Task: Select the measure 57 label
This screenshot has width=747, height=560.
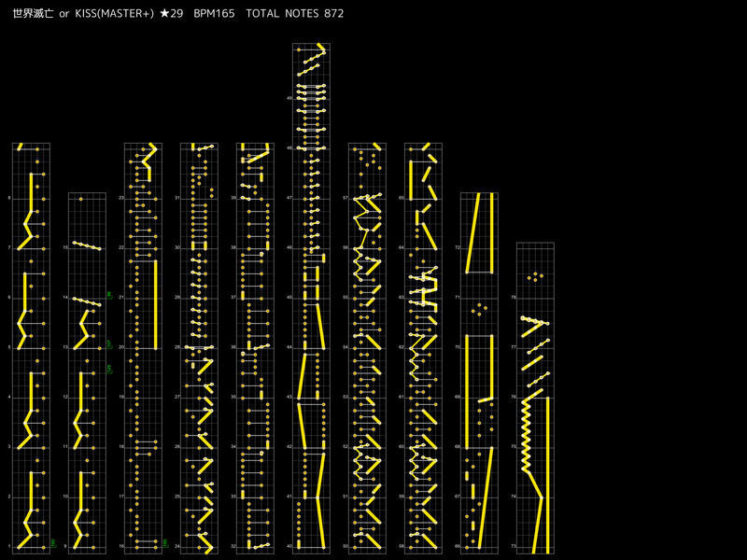Action: coord(345,199)
